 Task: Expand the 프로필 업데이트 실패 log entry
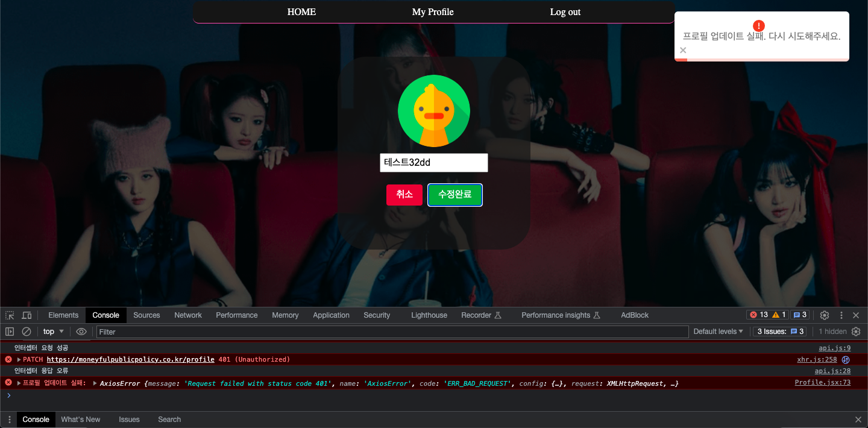pos(19,383)
